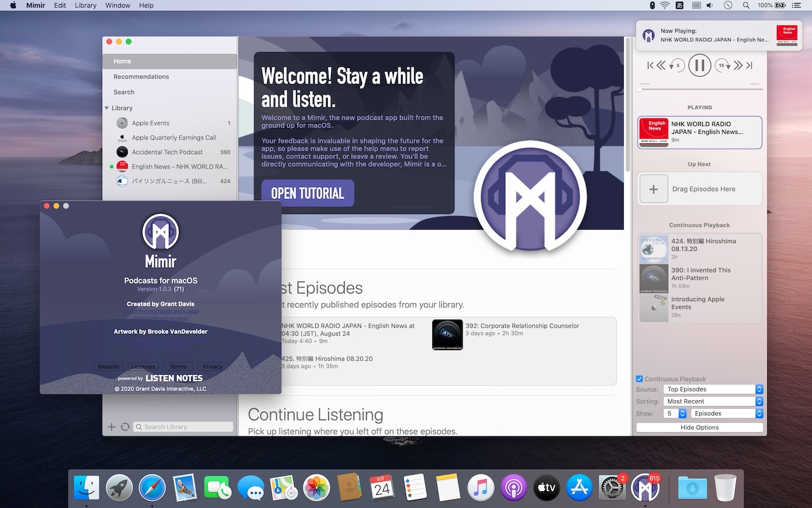The height and width of the screenshot is (508, 812).
Task: Open Notification Center list icon
Action: 796,5
